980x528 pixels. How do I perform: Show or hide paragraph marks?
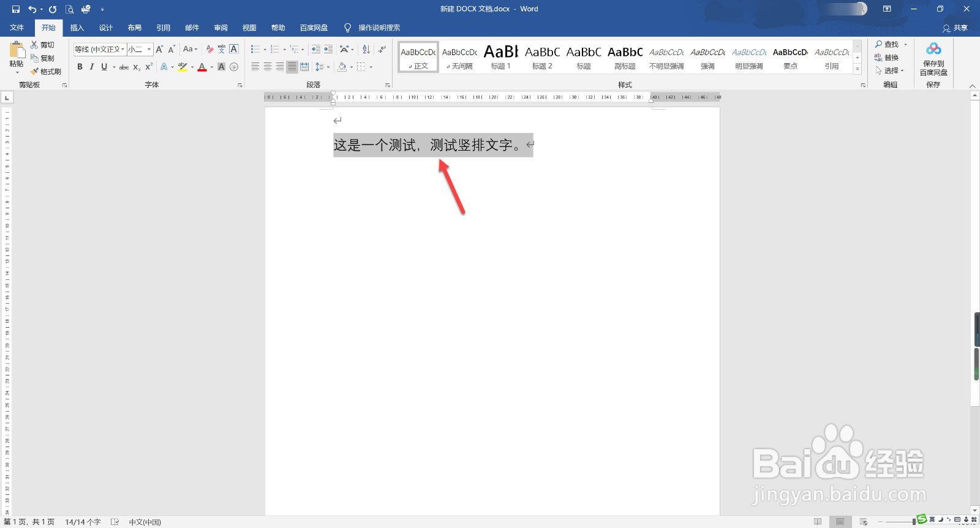(382, 49)
